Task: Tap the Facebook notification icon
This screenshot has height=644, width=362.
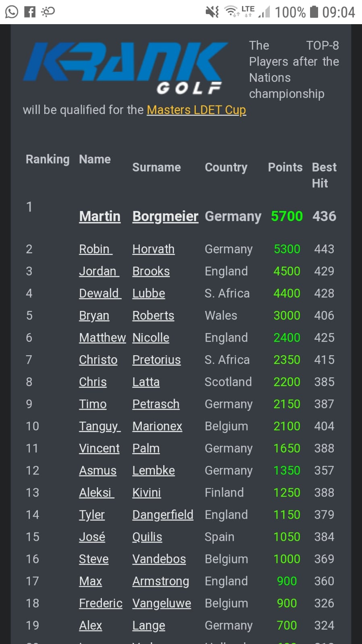Action: coord(30,12)
